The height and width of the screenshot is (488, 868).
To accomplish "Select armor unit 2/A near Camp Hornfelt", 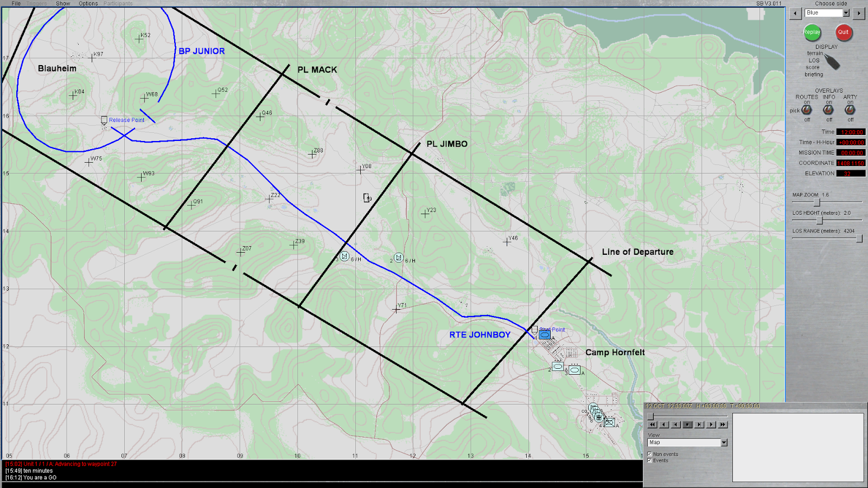I will click(558, 367).
